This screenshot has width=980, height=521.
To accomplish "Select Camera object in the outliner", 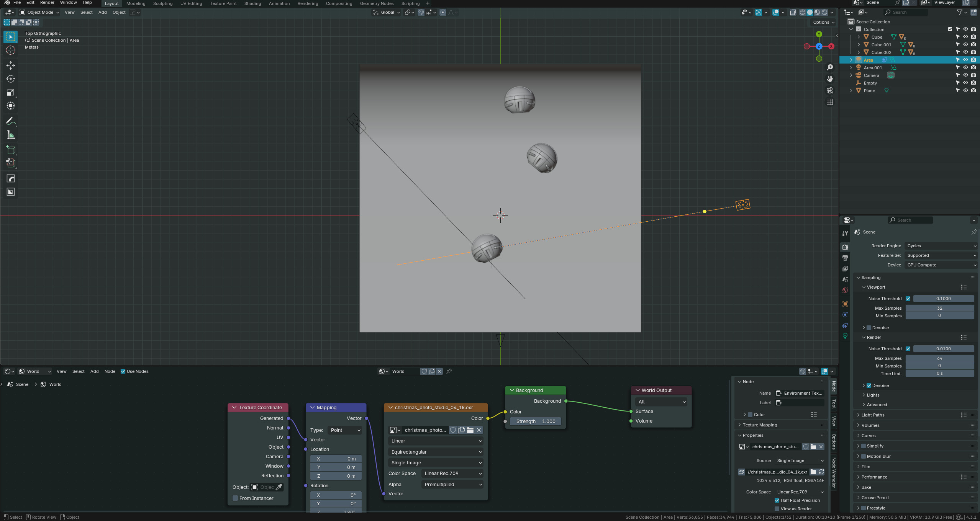I will (871, 75).
